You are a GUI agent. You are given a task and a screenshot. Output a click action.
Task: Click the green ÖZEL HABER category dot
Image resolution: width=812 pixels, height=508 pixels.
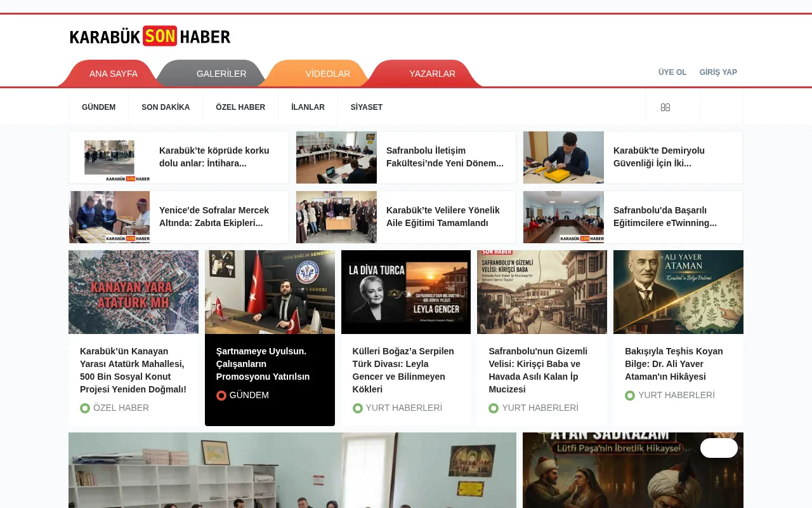click(x=85, y=408)
